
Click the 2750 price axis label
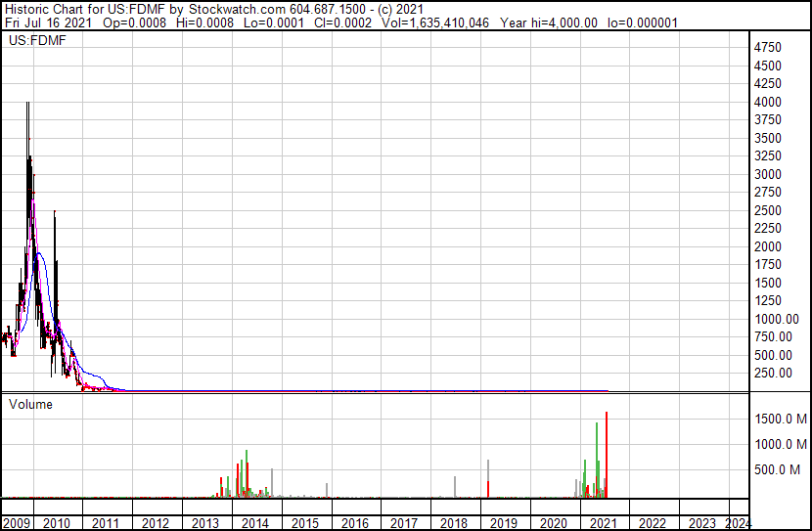(768, 192)
